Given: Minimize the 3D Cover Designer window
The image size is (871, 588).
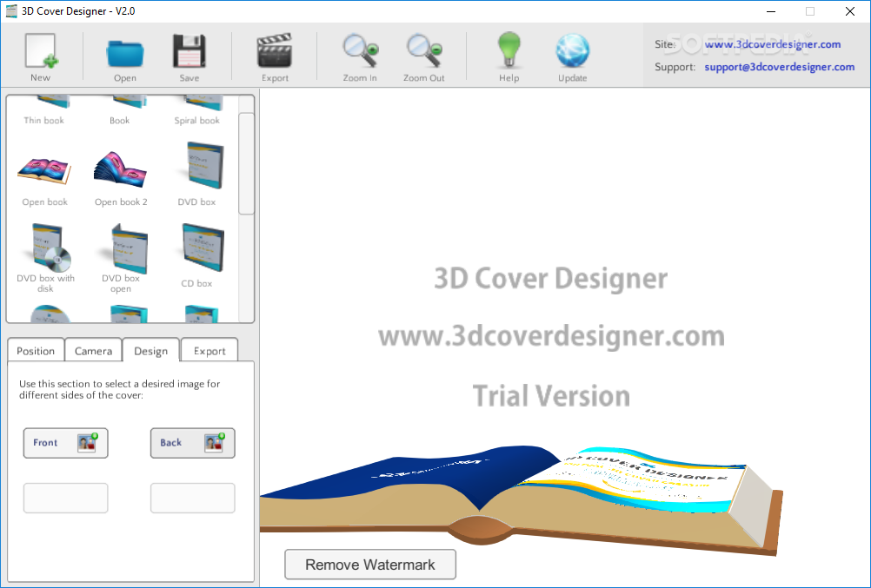Looking at the screenshot, I should [772, 11].
